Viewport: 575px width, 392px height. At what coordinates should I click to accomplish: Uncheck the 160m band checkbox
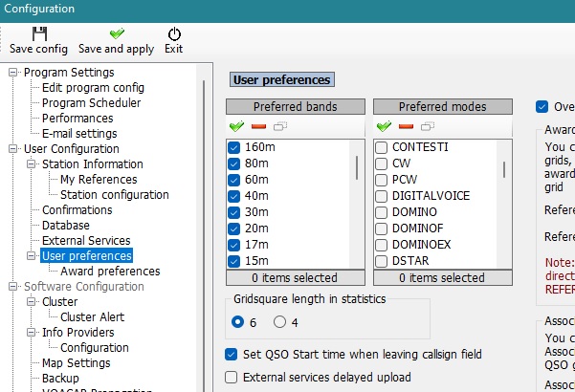tap(234, 147)
